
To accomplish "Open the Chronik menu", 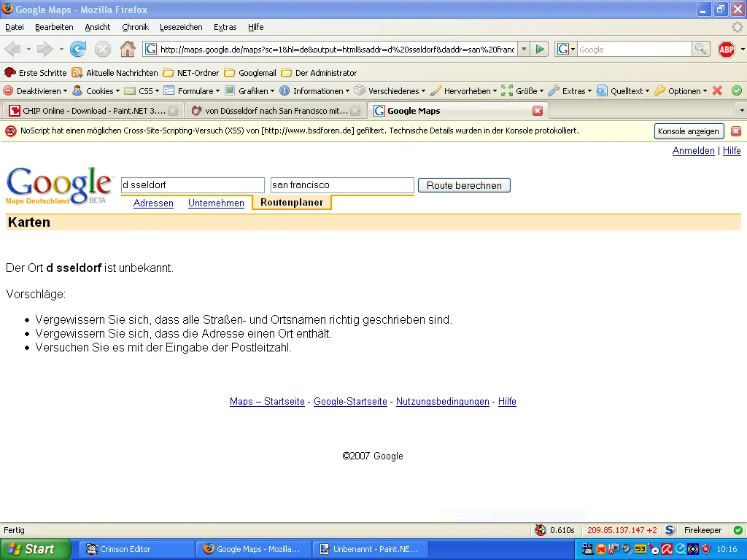I will click(x=135, y=27).
